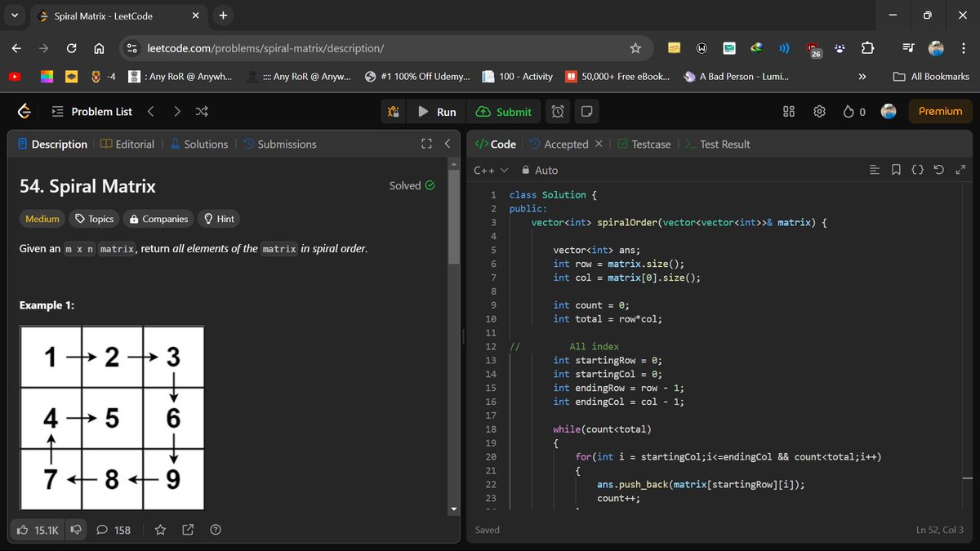This screenshot has width=980, height=551.
Task: Dislike the problem with thumbs-down
Action: 76,530
